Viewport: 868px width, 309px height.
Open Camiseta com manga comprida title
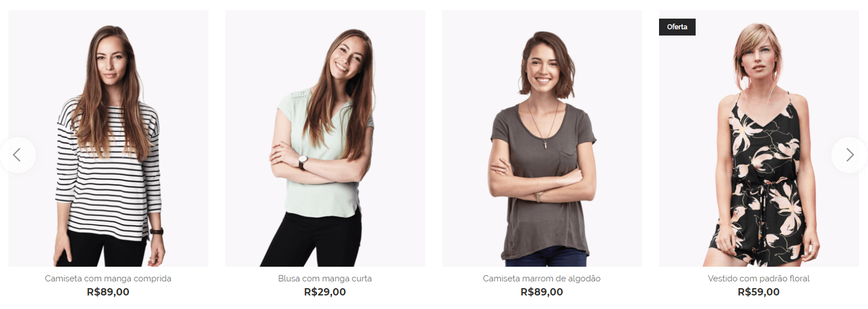[108, 279]
